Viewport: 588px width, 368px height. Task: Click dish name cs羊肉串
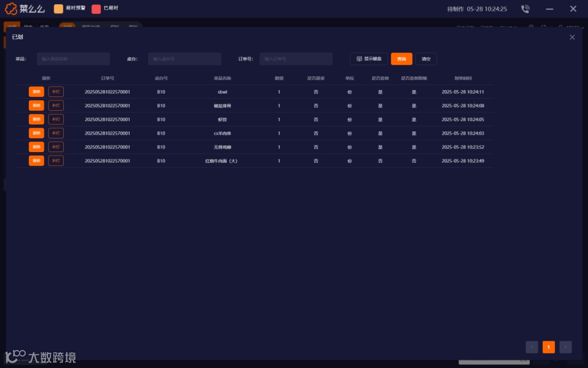[222, 134]
